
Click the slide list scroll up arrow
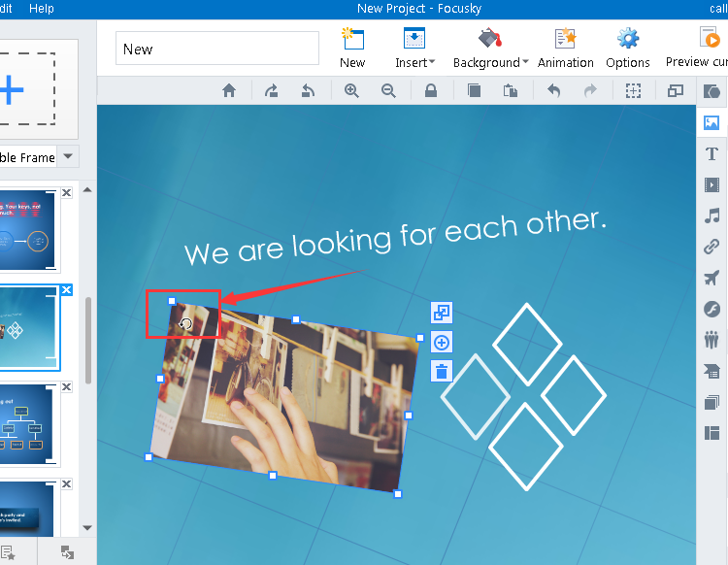pos(87,189)
